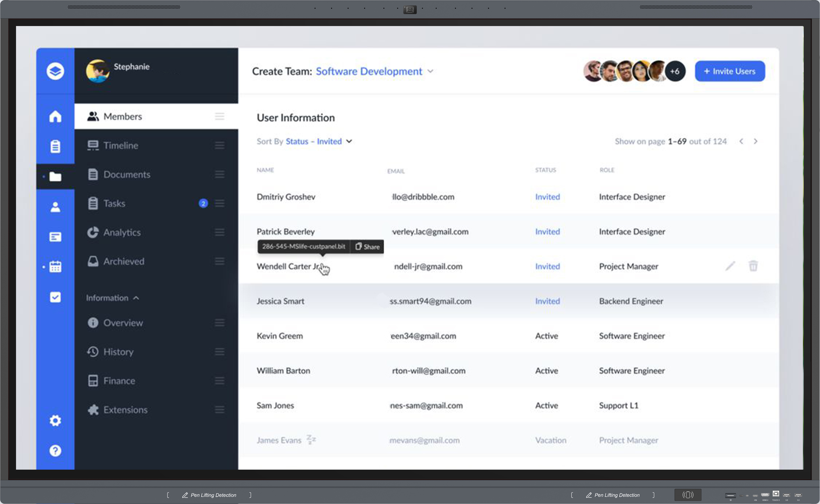The image size is (820, 504).
Task: Open the Timeline menu item
Action: [x=156, y=145]
